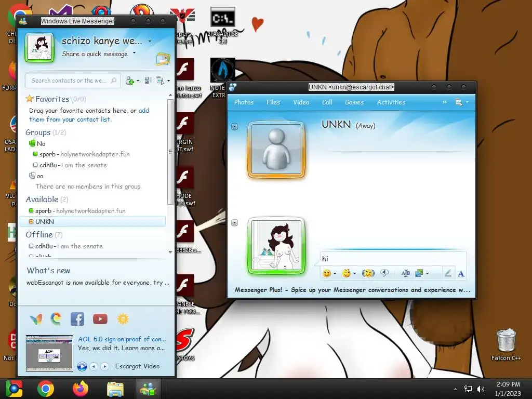Send a nudge with the shaking face icon
The width and height of the screenshot is (532, 399).
pos(368,273)
